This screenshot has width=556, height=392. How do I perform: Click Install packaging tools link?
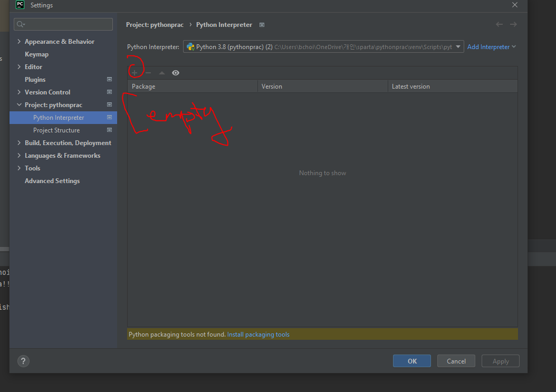(x=258, y=334)
